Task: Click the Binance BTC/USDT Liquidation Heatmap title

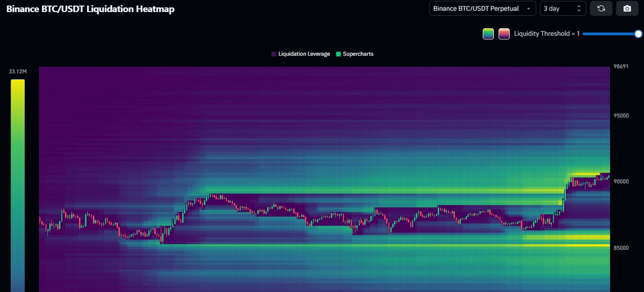Action: (x=90, y=9)
